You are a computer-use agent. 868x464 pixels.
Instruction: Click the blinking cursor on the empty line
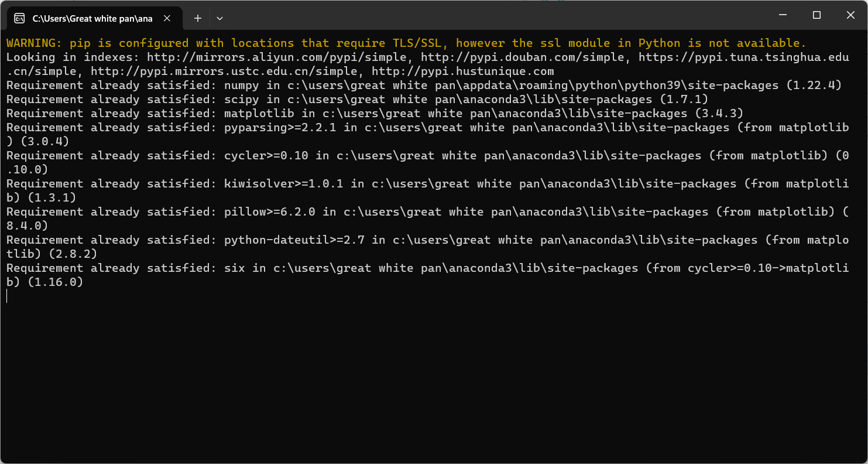tap(7, 296)
